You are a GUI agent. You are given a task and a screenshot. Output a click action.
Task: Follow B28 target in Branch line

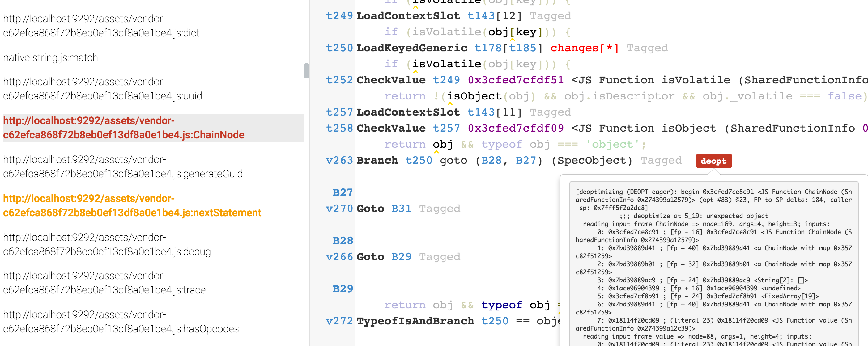point(491,160)
